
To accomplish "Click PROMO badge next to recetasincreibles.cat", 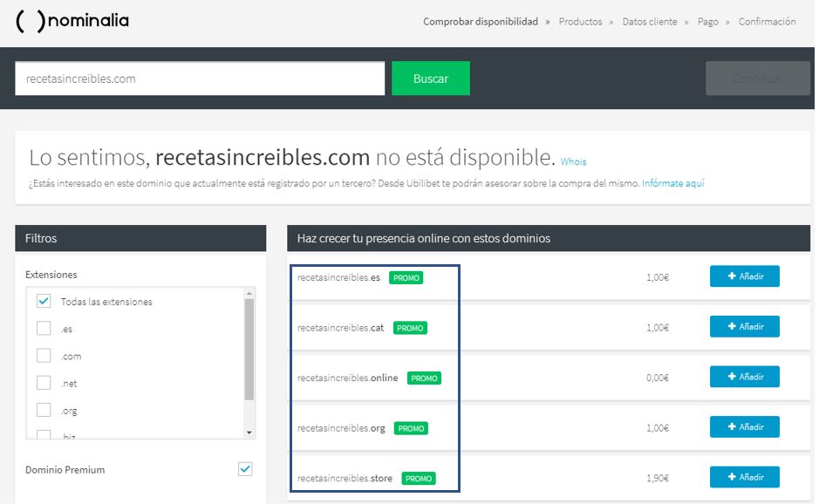I will (410, 329).
